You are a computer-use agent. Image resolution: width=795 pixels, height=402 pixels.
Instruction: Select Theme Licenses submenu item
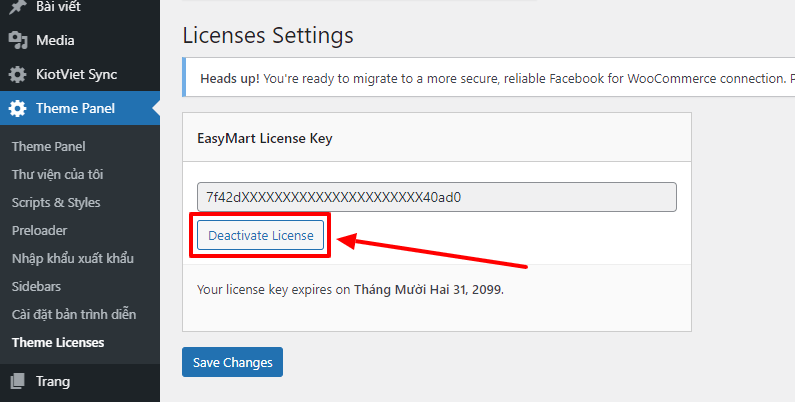pos(58,342)
